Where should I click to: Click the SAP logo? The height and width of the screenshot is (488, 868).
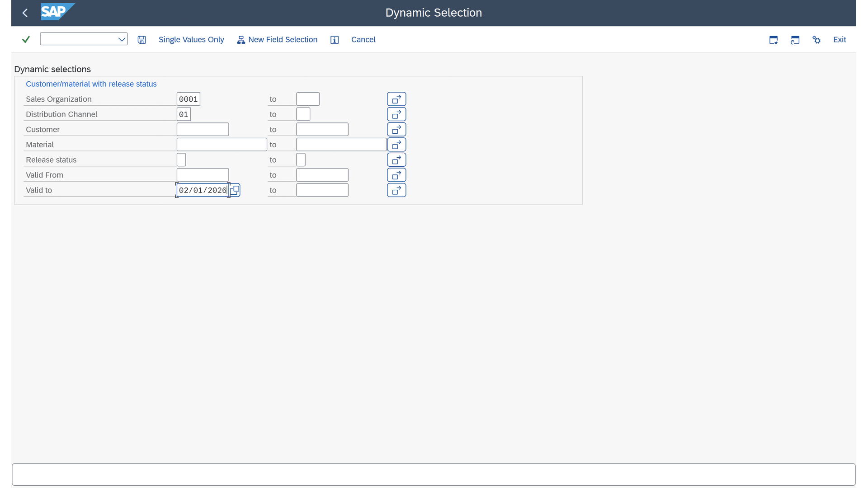pos(57,12)
